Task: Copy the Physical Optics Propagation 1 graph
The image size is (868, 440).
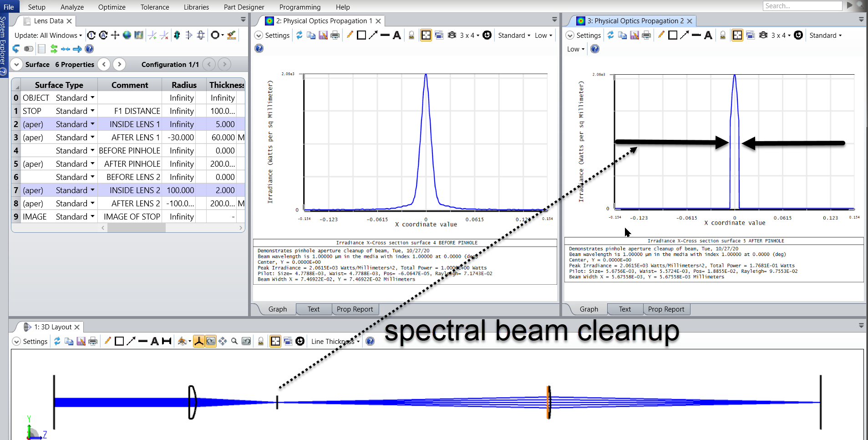Action: pos(311,35)
